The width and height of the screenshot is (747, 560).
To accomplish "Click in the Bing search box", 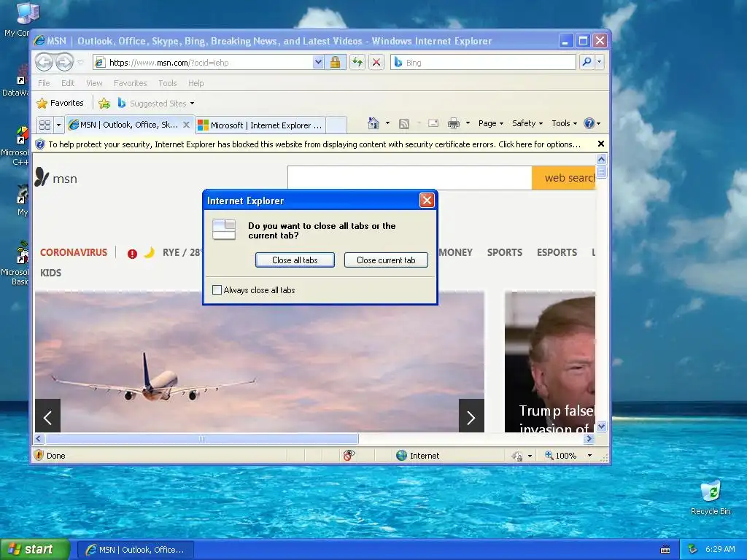I will click(x=484, y=63).
